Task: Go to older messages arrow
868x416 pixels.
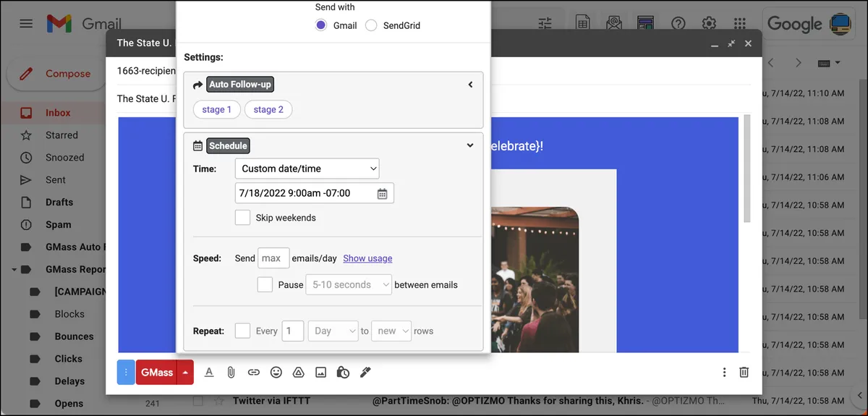Action: (799, 63)
